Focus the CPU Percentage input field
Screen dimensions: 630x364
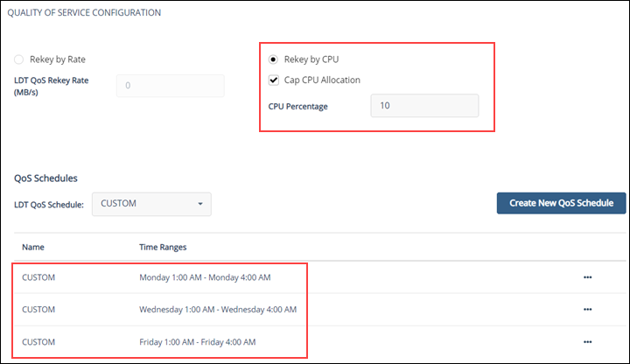424,105
